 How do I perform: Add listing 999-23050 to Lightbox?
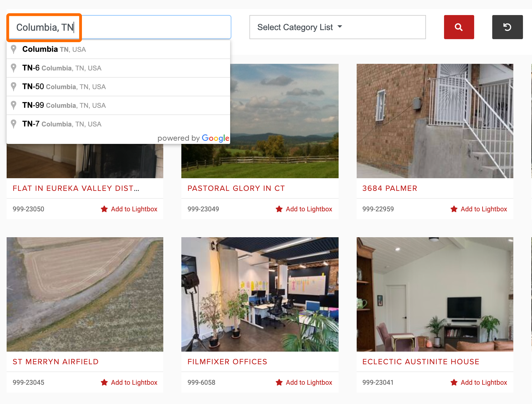click(129, 209)
